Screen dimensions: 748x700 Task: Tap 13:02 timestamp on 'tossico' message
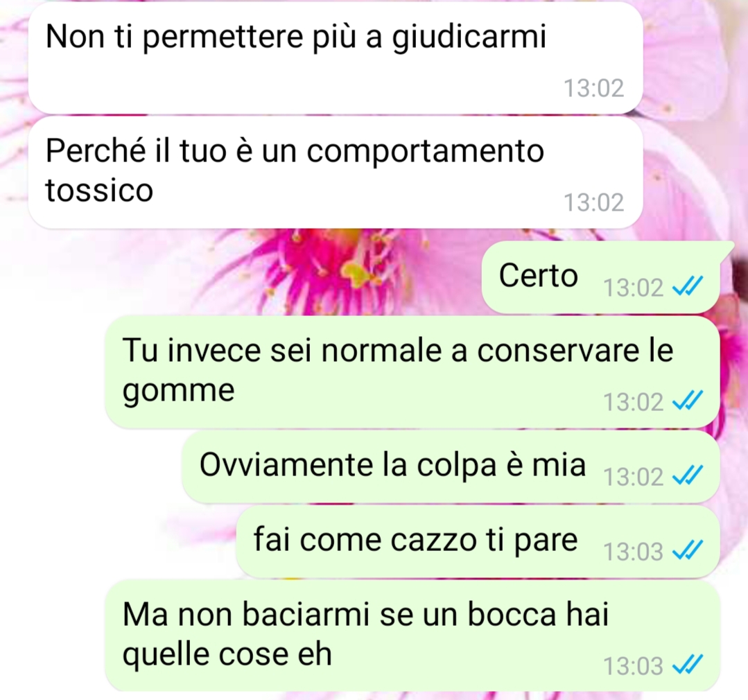tap(593, 202)
